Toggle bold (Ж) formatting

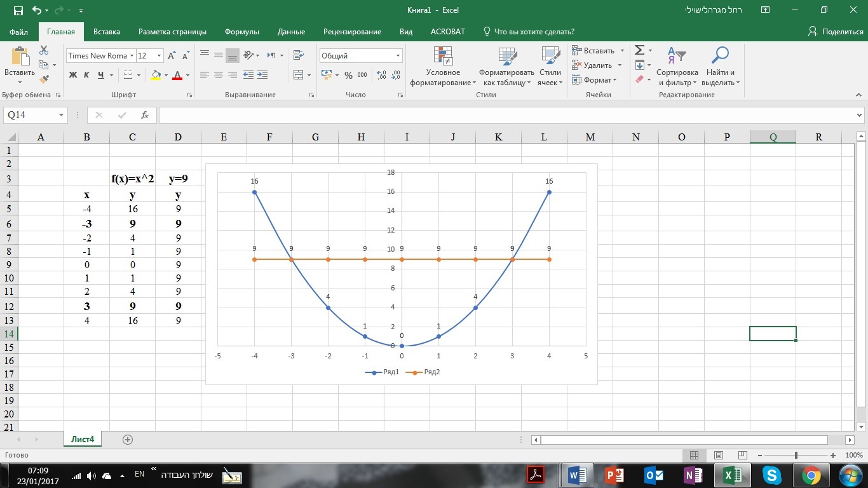point(73,75)
